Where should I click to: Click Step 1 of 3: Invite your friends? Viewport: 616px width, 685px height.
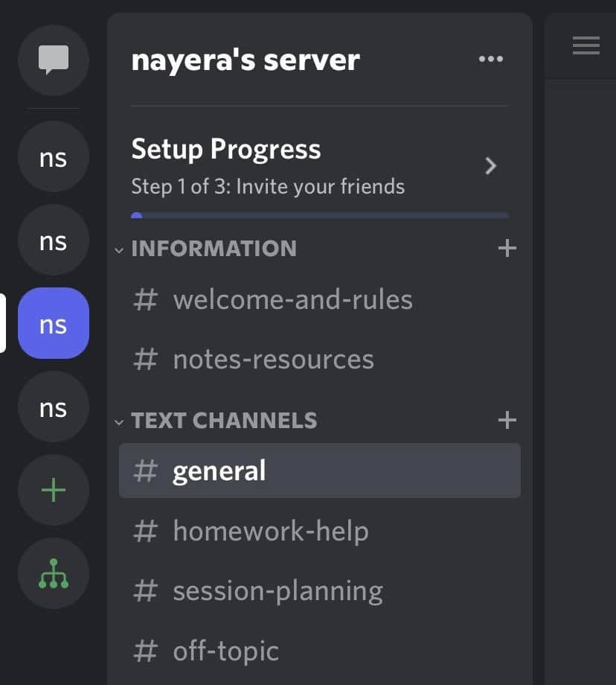pos(268,187)
